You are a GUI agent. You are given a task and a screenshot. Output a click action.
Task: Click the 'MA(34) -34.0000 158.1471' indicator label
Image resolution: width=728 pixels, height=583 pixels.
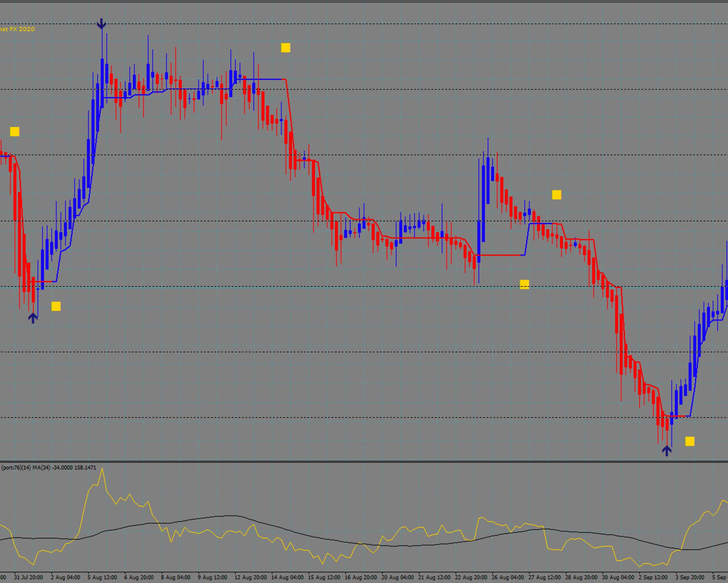pos(64,467)
